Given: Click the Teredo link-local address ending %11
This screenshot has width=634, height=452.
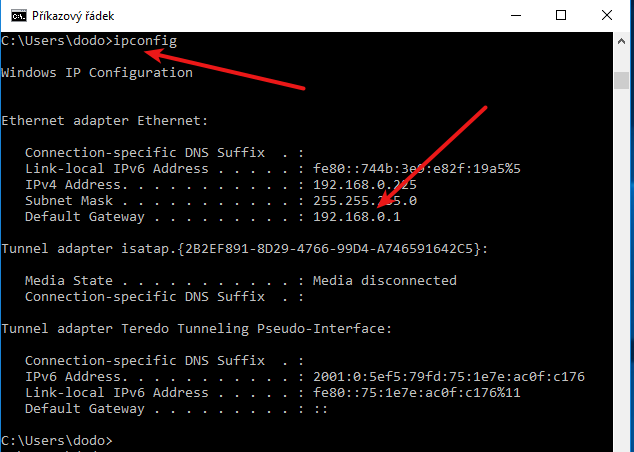Looking at the screenshot, I should coord(416,392).
